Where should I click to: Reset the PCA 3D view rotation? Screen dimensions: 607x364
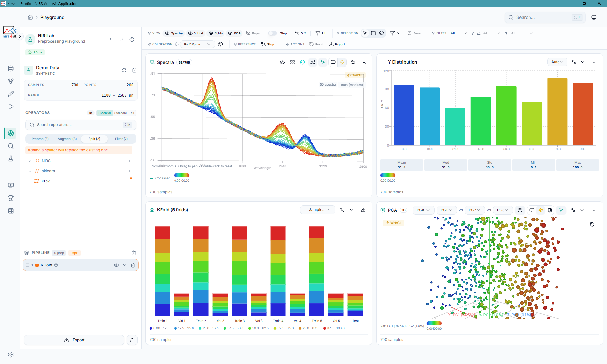tap(592, 224)
